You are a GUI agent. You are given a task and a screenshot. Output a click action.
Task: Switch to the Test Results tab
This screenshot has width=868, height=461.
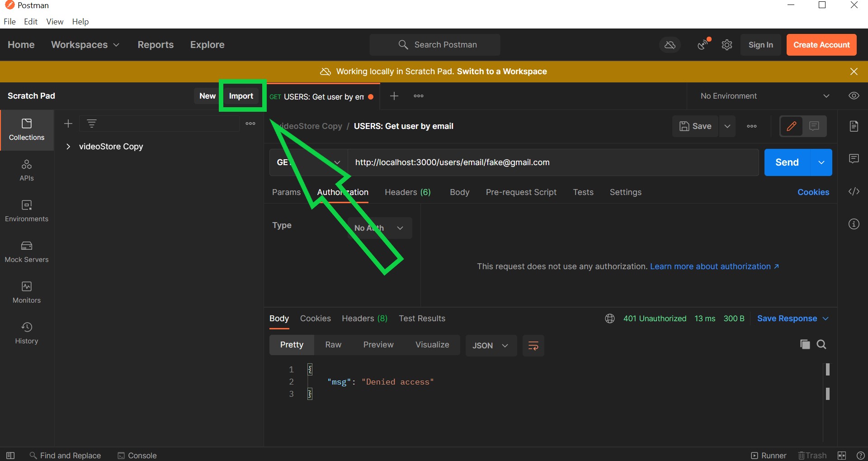[422, 318]
